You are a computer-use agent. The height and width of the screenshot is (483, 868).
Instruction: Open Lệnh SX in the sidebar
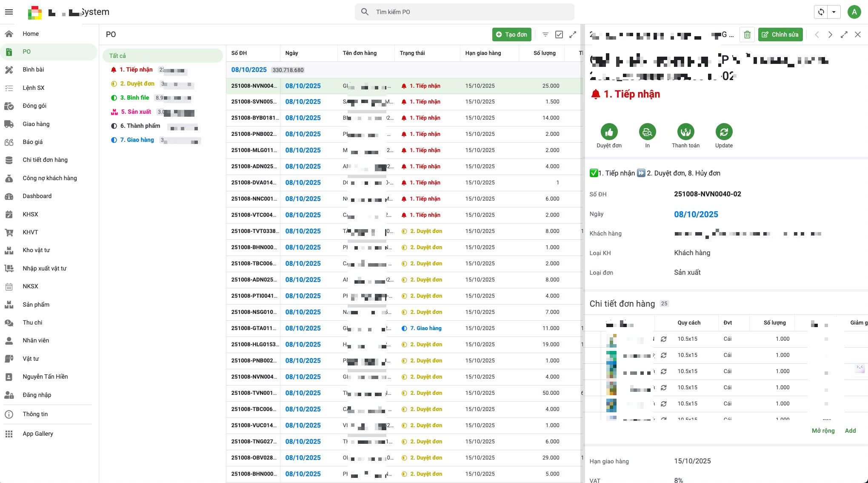tap(34, 88)
